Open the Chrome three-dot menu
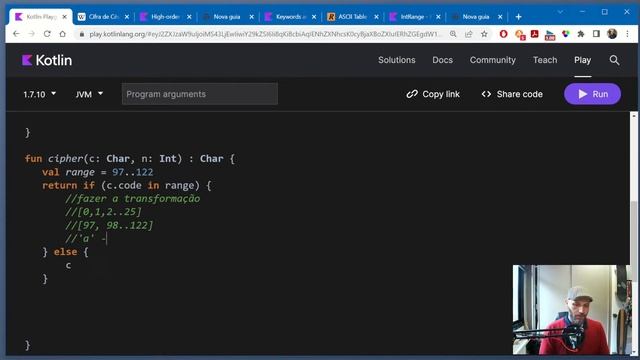Screen dimensions: 640x360 coord(627,34)
